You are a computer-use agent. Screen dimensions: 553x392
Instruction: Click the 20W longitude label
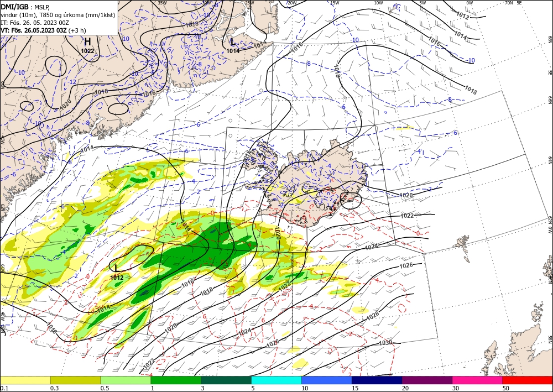pos(291,3)
